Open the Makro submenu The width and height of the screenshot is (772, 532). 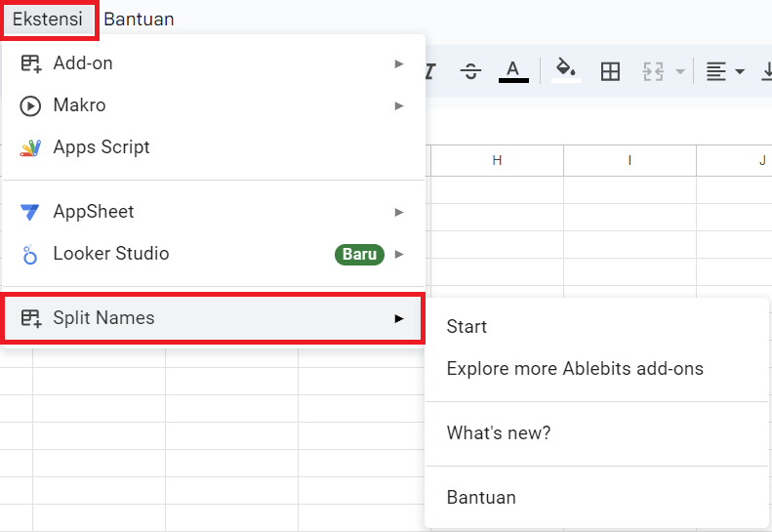pos(213,105)
